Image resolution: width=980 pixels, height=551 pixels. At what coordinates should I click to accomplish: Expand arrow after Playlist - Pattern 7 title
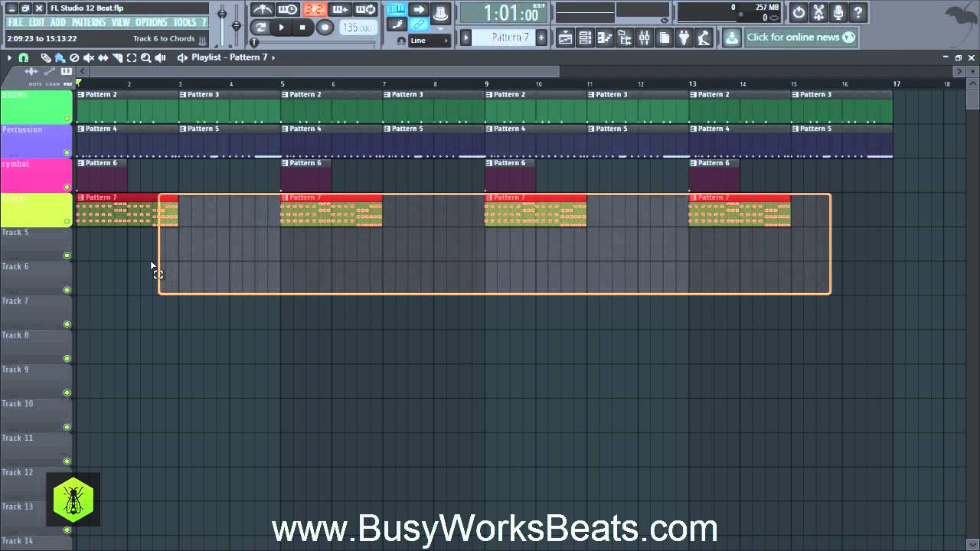[274, 57]
